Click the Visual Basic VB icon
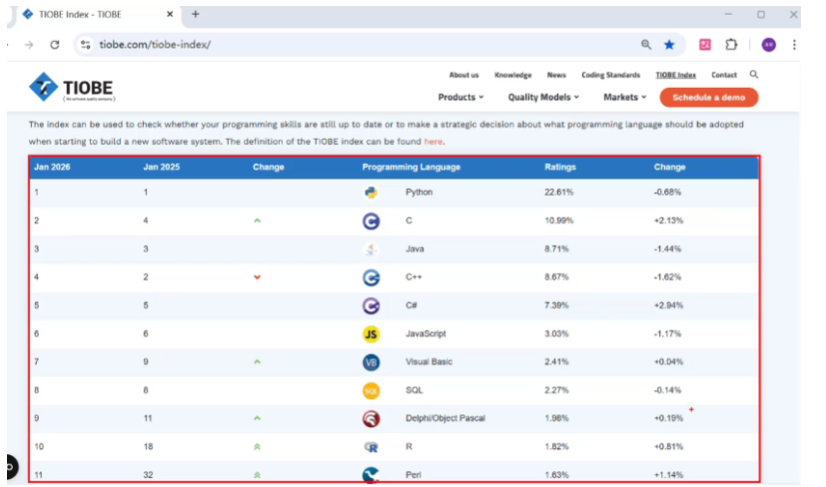Image resolution: width=826 pixels, height=487 pixels. (x=371, y=362)
